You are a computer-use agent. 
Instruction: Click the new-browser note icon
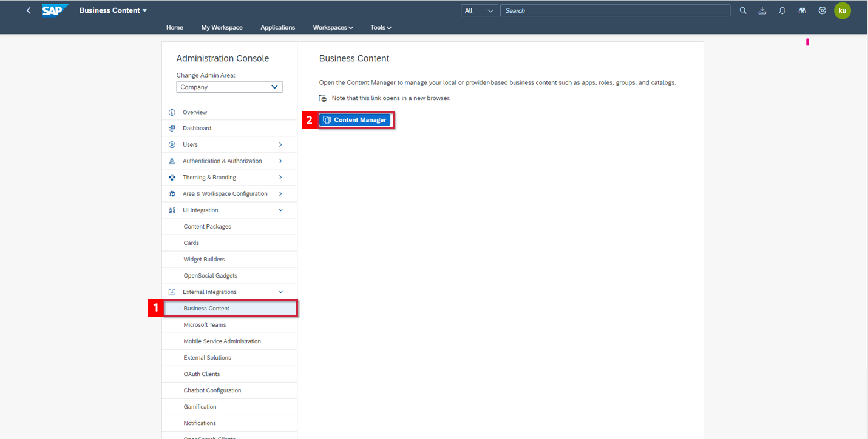point(323,98)
